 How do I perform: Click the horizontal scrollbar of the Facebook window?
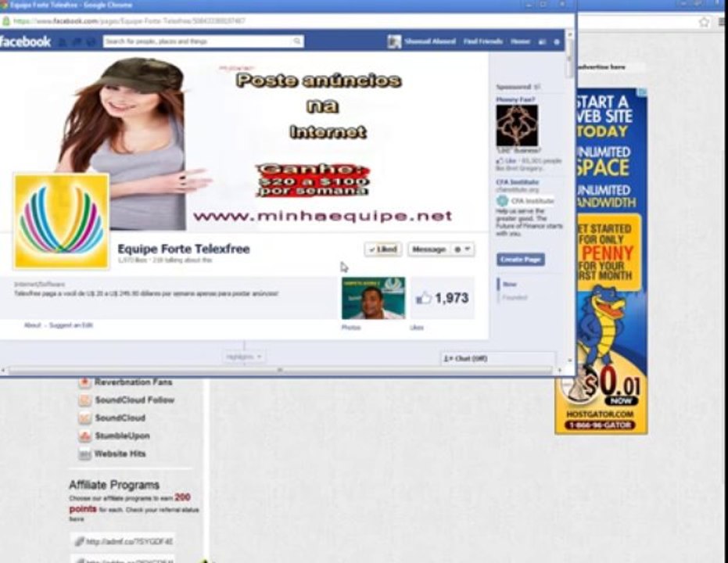(281, 371)
